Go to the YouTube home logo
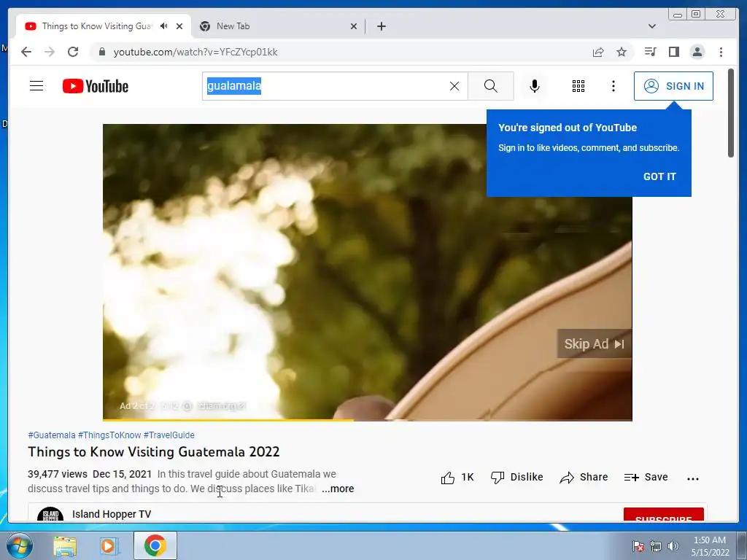 96,86
